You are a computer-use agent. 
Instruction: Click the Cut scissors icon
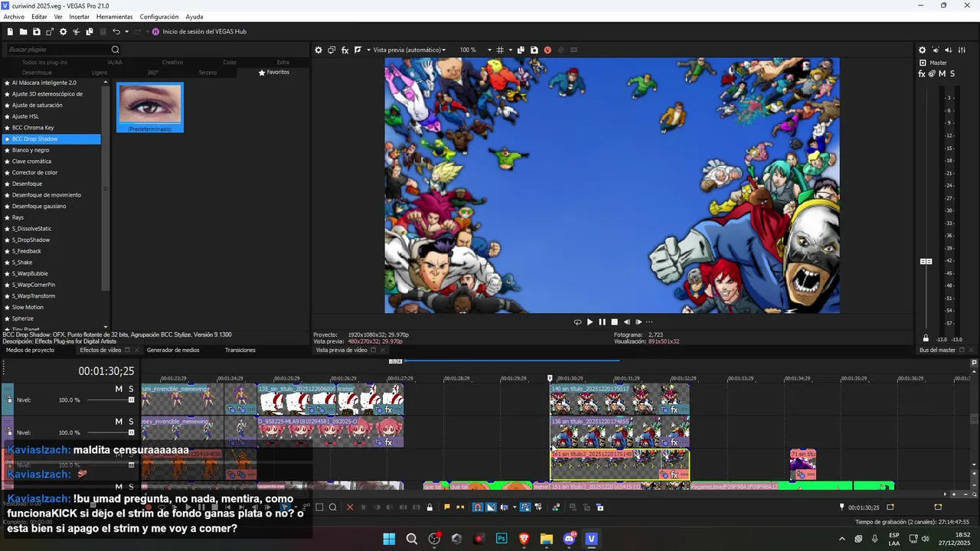click(76, 31)
